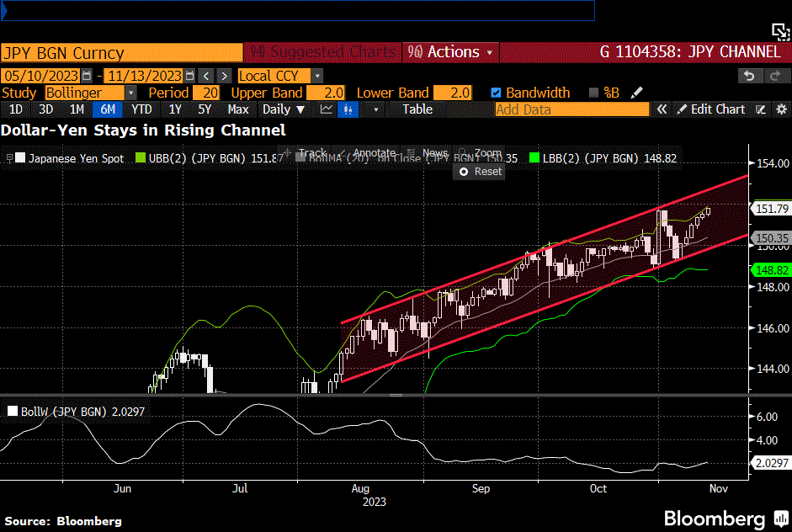792x532 pixels.
Task: Click the pop-out window icon at top right
Action: click(780, 32)
